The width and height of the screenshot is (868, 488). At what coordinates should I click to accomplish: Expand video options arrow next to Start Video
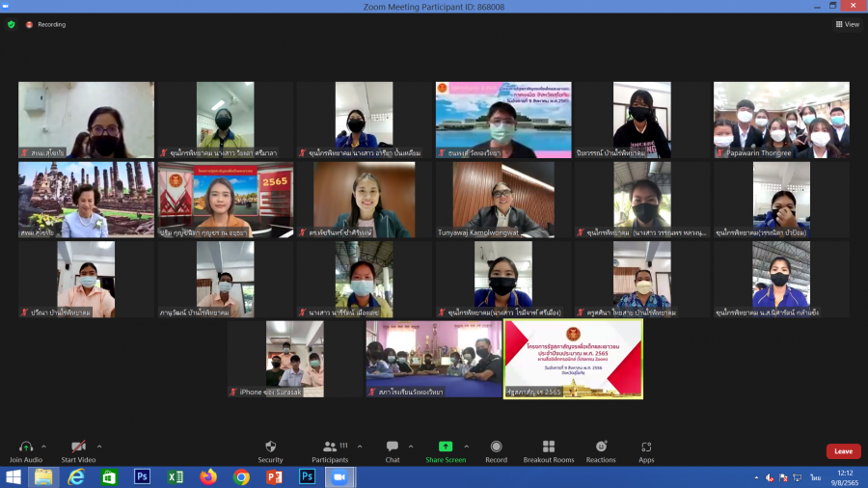[99, 447]
